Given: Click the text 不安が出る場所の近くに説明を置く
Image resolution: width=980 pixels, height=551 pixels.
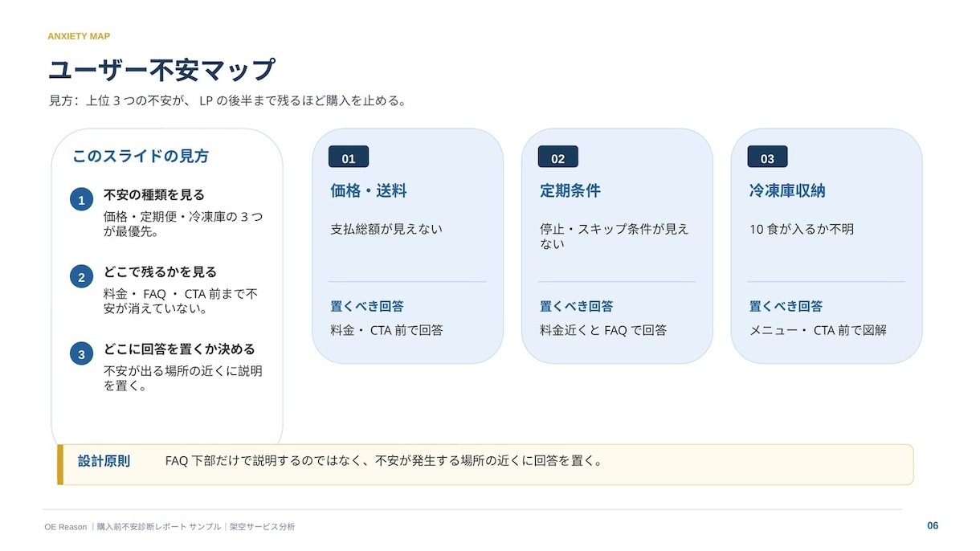Looking at the screenshot, I should point(183,378).
